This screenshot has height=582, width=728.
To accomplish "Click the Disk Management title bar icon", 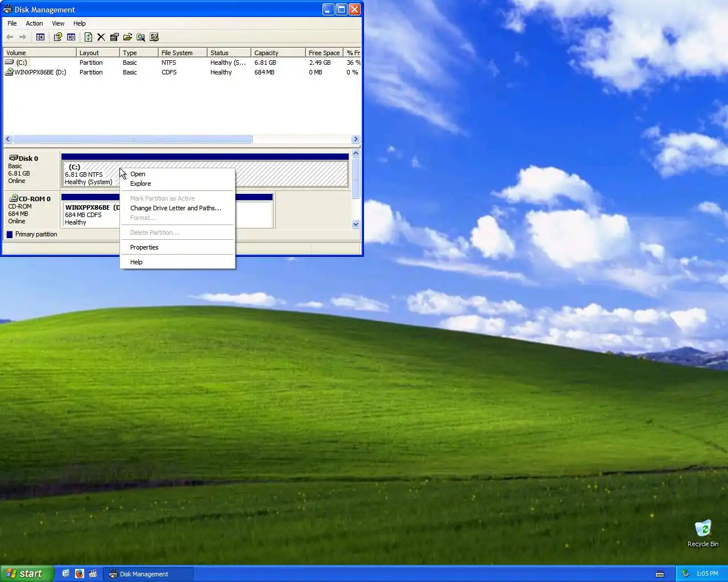I will click(x=8, y=9).
